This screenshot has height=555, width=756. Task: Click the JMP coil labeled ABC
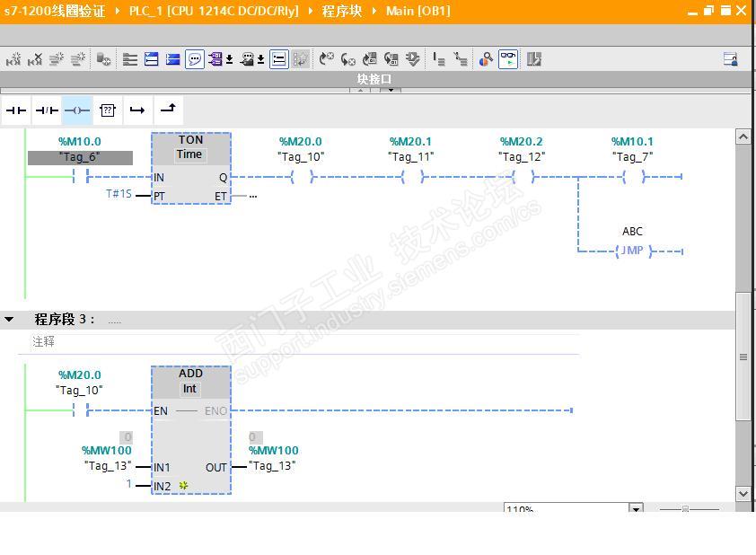(632, 251)
